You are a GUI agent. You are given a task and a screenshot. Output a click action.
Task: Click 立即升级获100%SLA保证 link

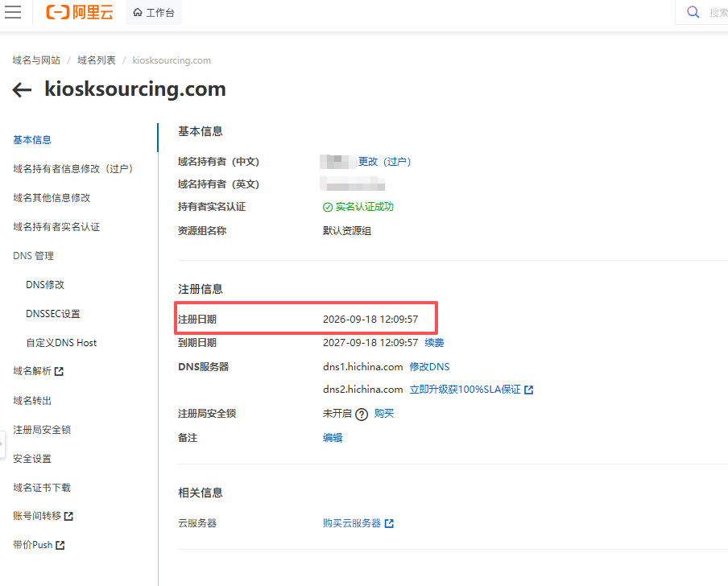pyautogui.click(x=465, y=390)
